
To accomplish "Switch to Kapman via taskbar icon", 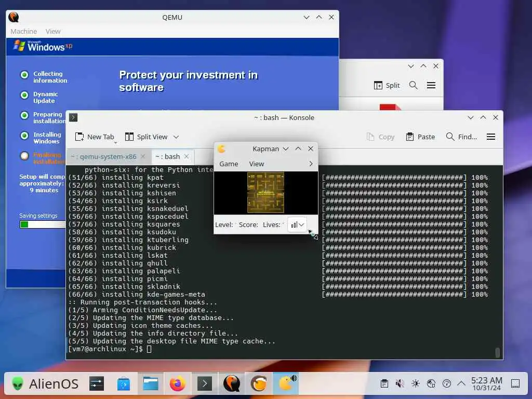I will [x=287, y=383].
